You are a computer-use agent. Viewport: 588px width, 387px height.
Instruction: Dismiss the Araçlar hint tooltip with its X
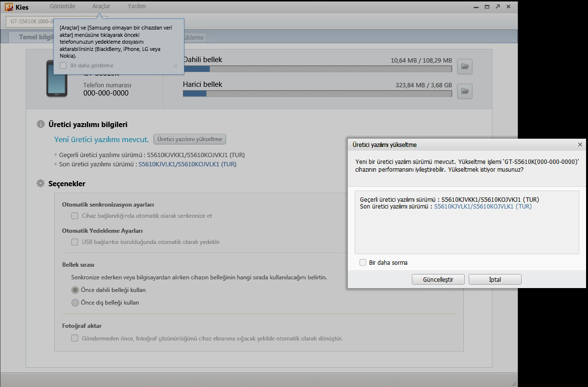coord(176,66)
